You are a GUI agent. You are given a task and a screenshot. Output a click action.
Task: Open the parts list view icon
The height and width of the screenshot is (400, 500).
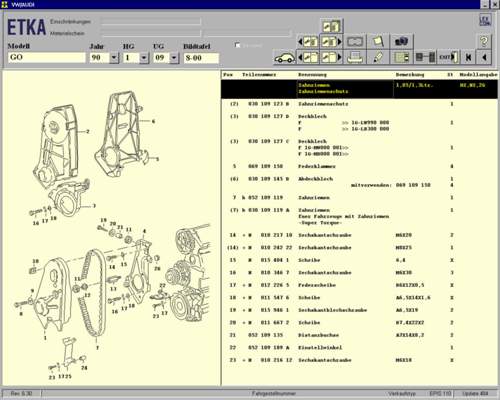tap(401, 57)
